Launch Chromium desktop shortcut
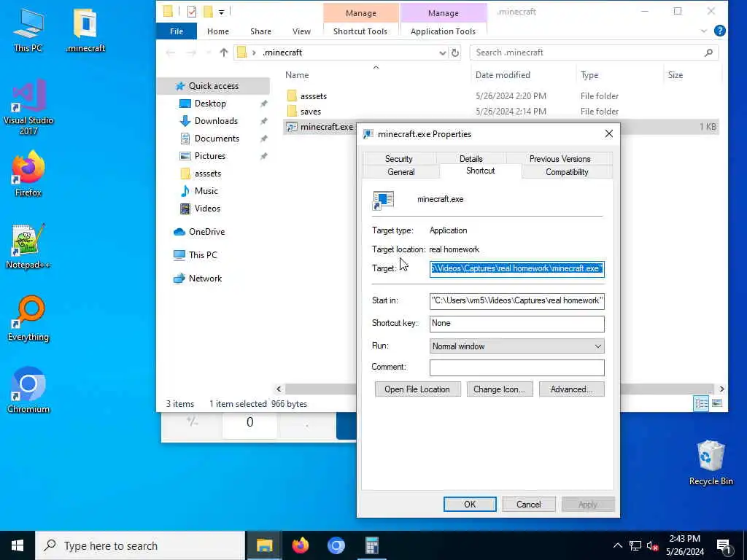This screenshot has height=560, width=747. pos(28,391)
